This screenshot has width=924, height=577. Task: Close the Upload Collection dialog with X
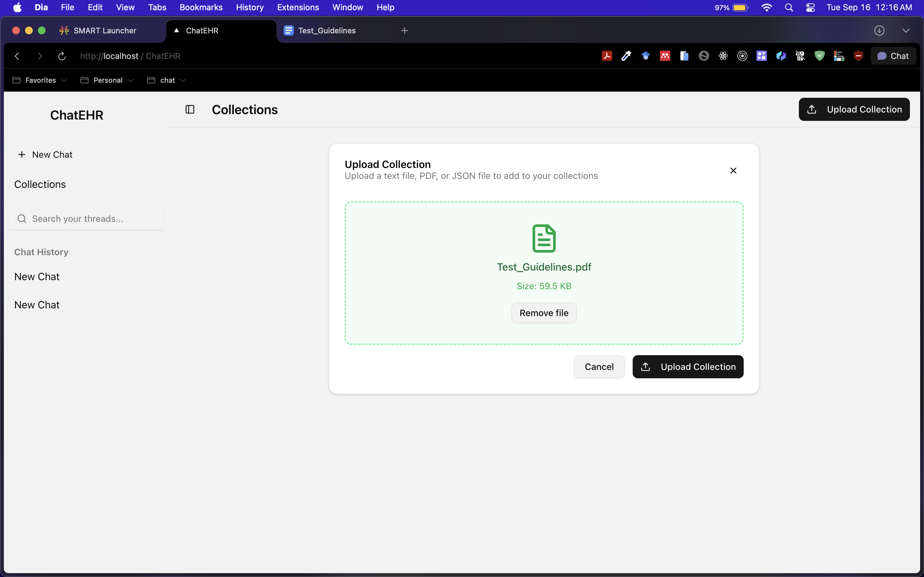pos(733,171)
